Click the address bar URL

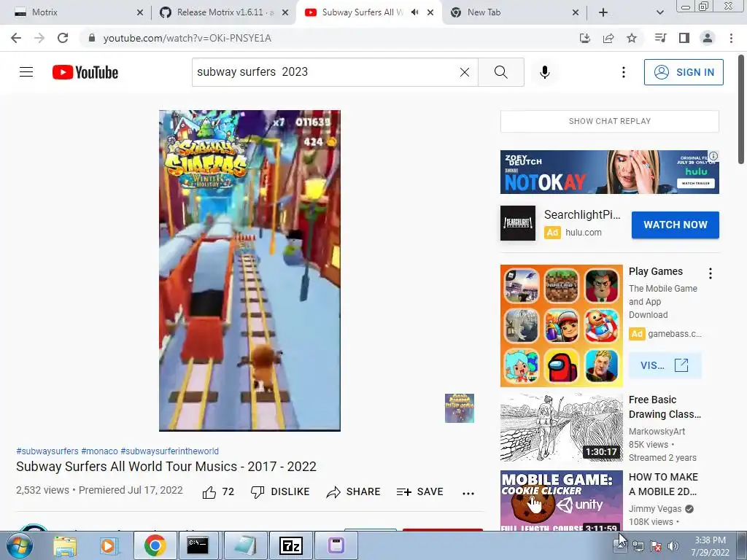(187, 38)
